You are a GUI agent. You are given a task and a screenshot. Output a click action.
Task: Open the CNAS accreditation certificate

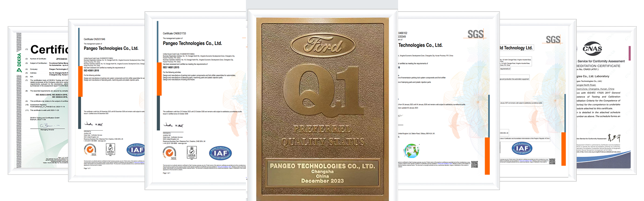click(x=607, y=100)
